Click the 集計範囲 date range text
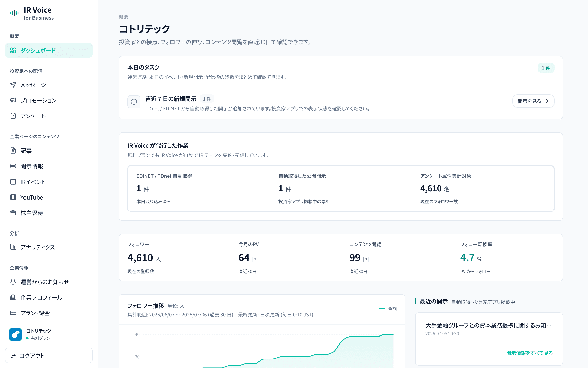 (x=180, y=315)
